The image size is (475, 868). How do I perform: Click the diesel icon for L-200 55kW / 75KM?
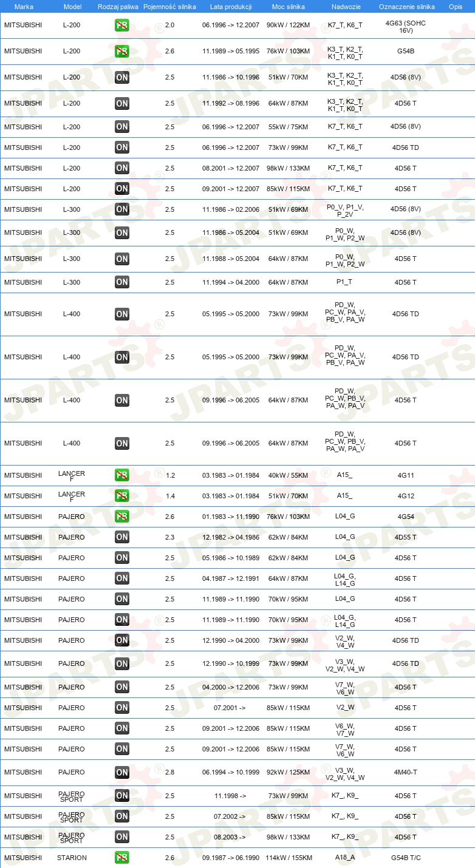coord(122,127)
